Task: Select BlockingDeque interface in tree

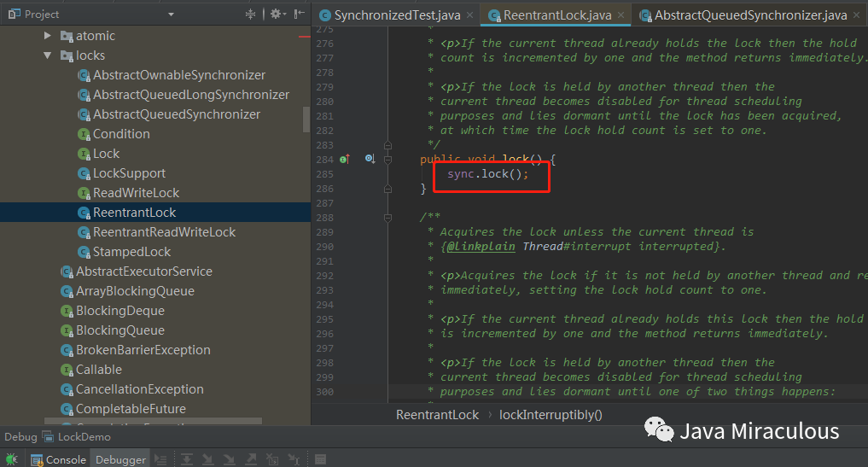Action: point(113,311)
